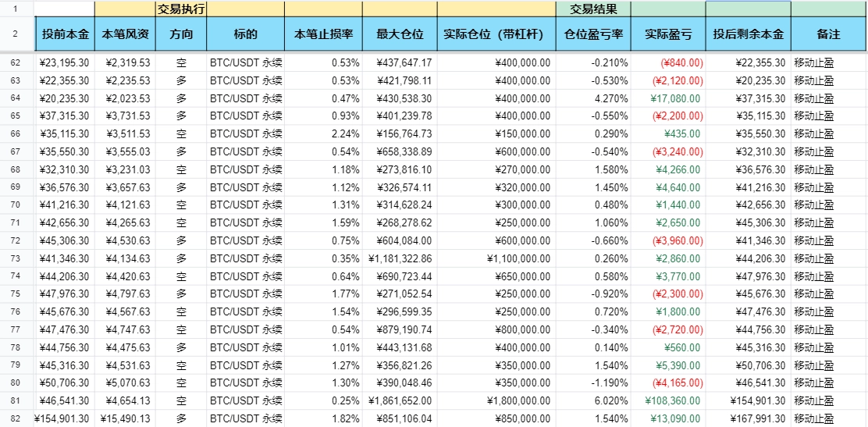868x427 pixels.
Task: Select BTC/USDT 永续 in row 75
Action: 246,294
